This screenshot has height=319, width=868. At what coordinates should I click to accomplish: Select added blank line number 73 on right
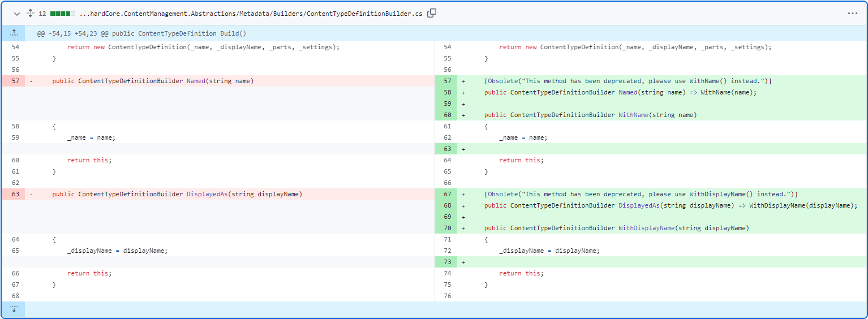(x=446, y=262)
